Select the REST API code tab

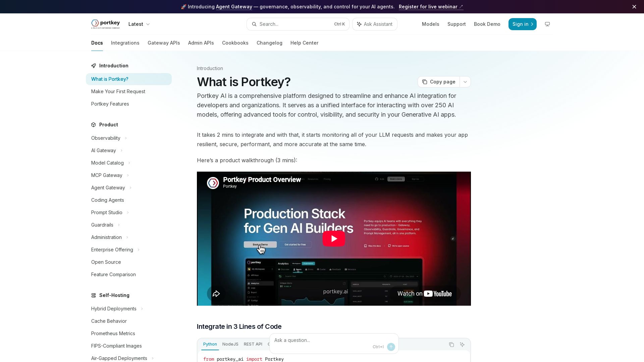coord(253,344)
